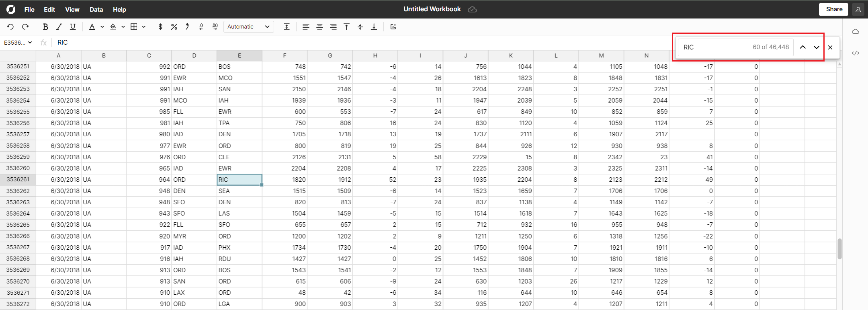Increase decimal places
Image resolution: width=868 pixels, height=310 pixels.
[215, 27]
